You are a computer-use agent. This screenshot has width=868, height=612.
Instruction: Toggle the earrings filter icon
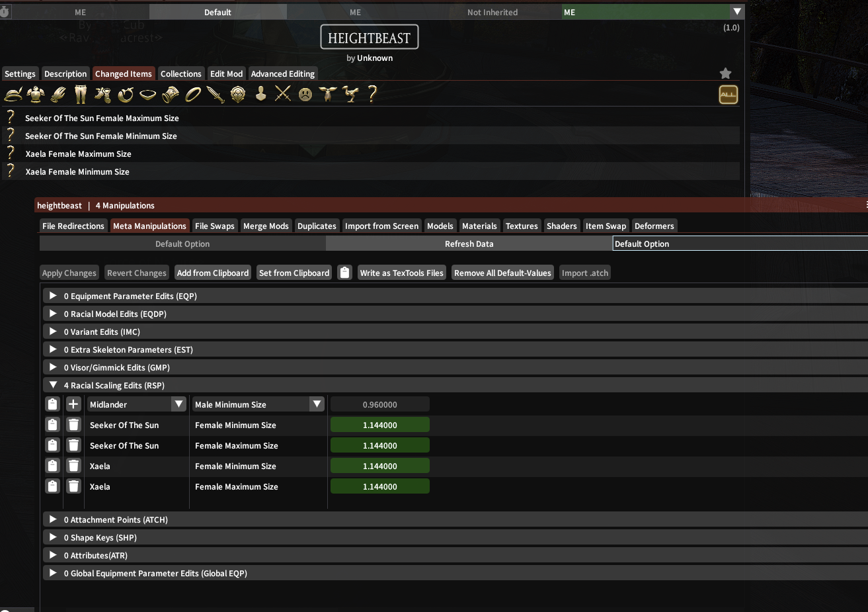coord(126,95)
